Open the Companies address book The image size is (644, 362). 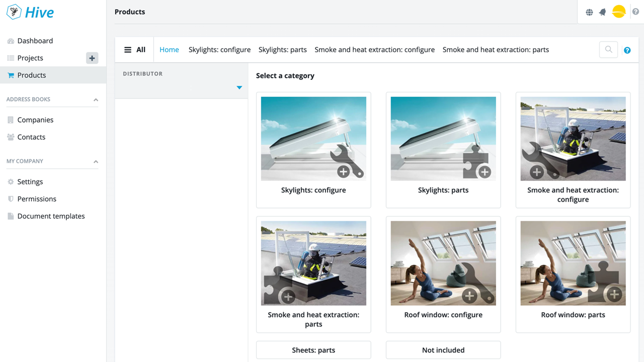pyautogui.click(x=35, y=120)
